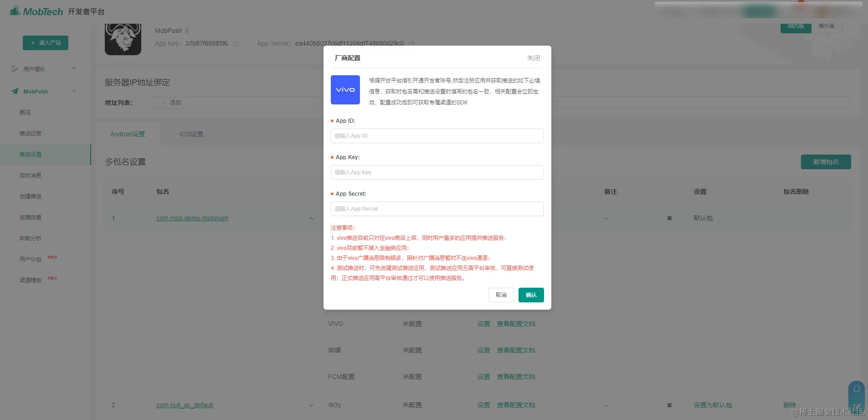The height and width of the screenshot is (420, 868).
Task: View 查看配置文档 for VIVO
Action: [x=516, y=324]
